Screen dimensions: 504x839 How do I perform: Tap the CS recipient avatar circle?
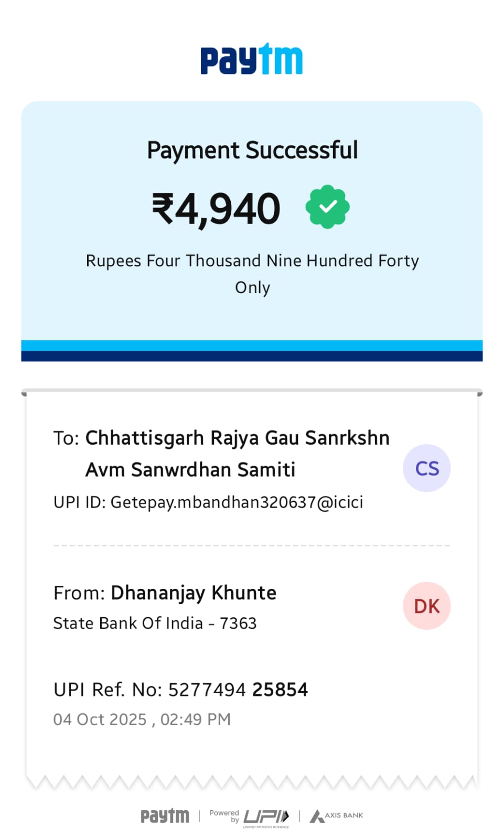pyautogui.click(x=426, y=468)
